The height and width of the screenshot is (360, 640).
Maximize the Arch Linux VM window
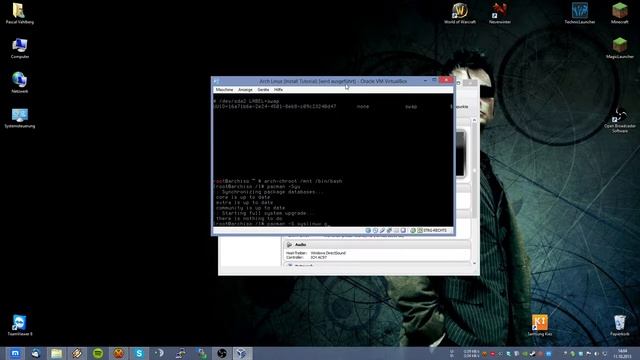point(434,80)
